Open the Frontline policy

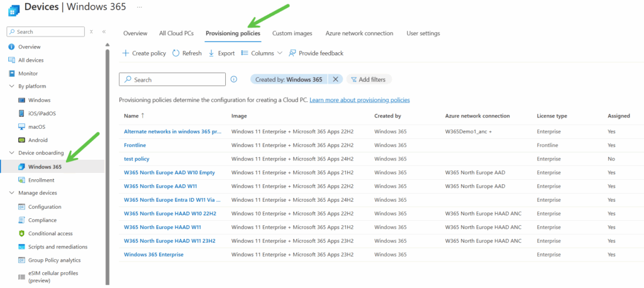tap(135, 145)
